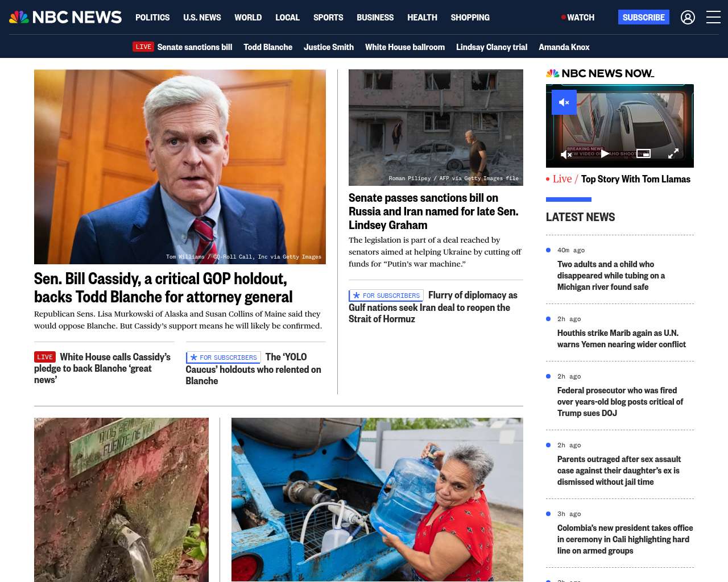Click the Watch live link
The image size is (728, 582).
[578, 18]
